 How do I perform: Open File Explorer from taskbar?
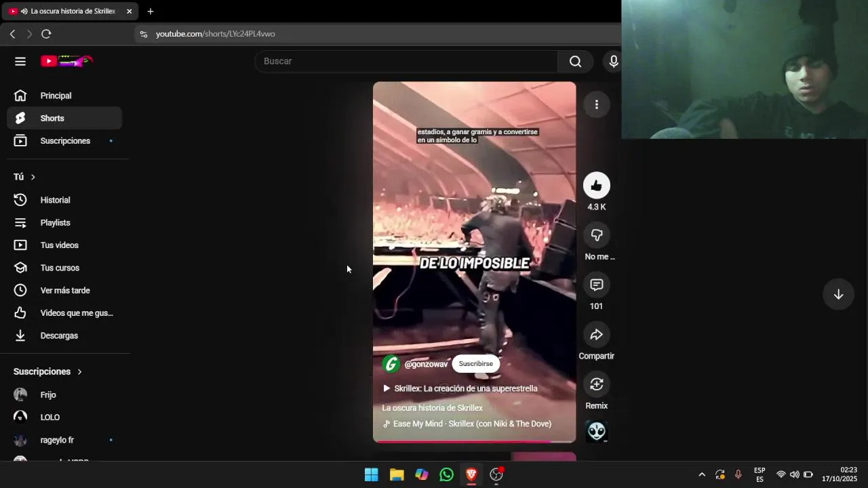click(x=397, y=474)
